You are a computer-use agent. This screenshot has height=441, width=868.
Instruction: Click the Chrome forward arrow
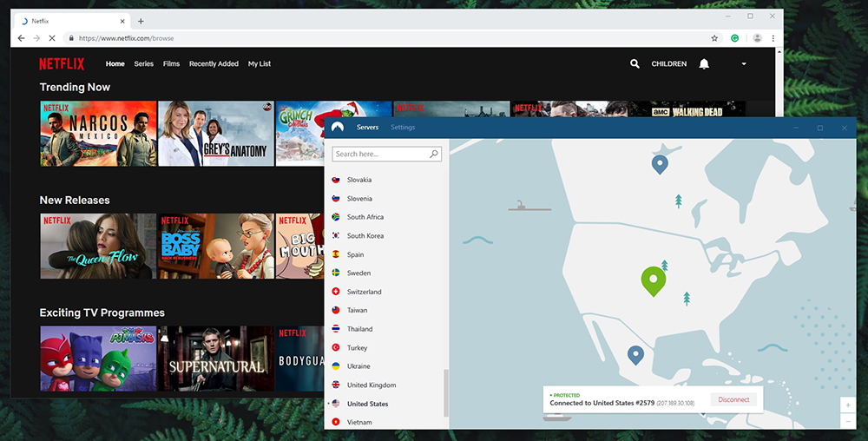[36, 38]
